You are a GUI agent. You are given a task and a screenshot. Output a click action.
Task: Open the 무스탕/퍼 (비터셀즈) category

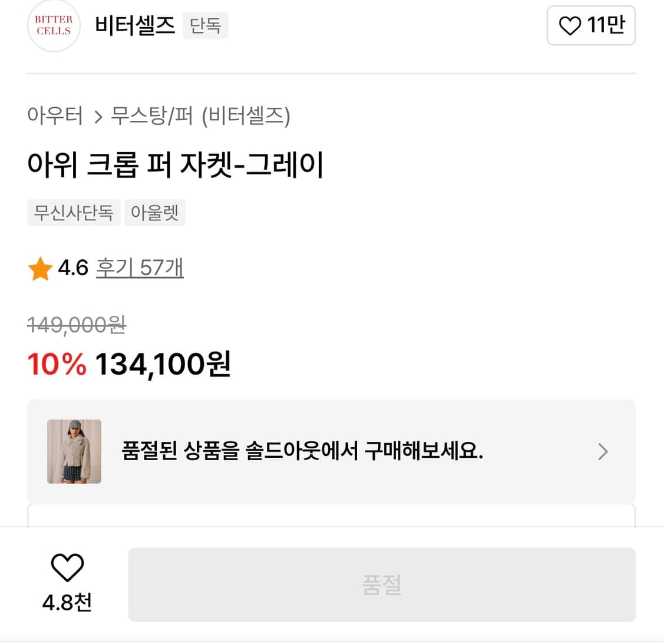[201, 117]
